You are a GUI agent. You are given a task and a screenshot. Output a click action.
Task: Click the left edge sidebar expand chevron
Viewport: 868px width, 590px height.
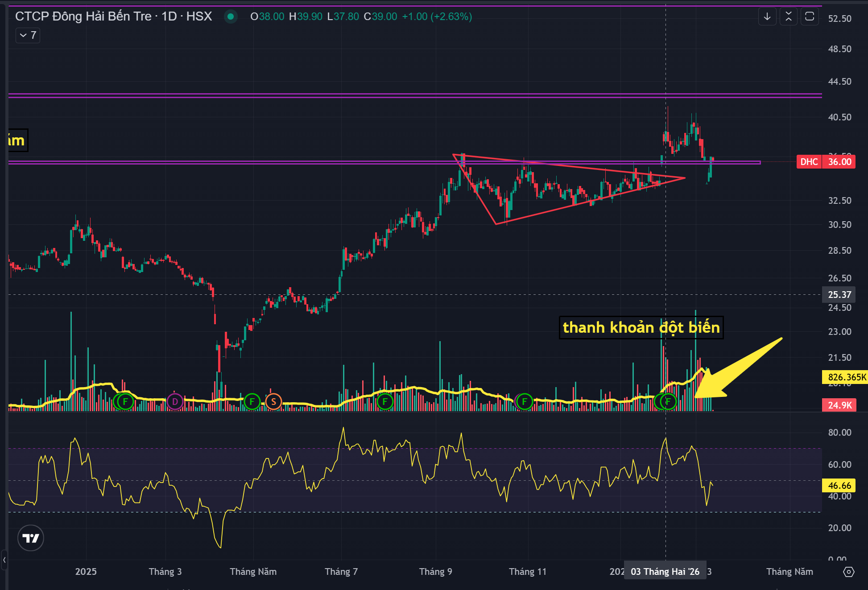point(4,559)
